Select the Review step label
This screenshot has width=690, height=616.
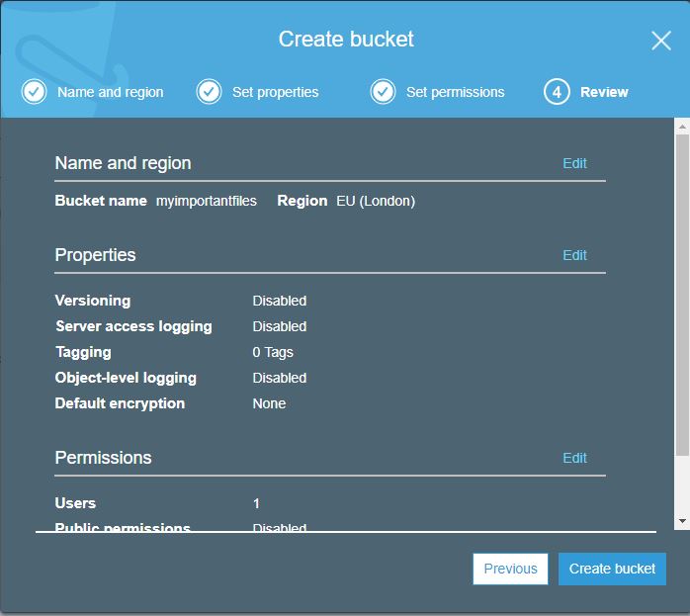[604, 92]
